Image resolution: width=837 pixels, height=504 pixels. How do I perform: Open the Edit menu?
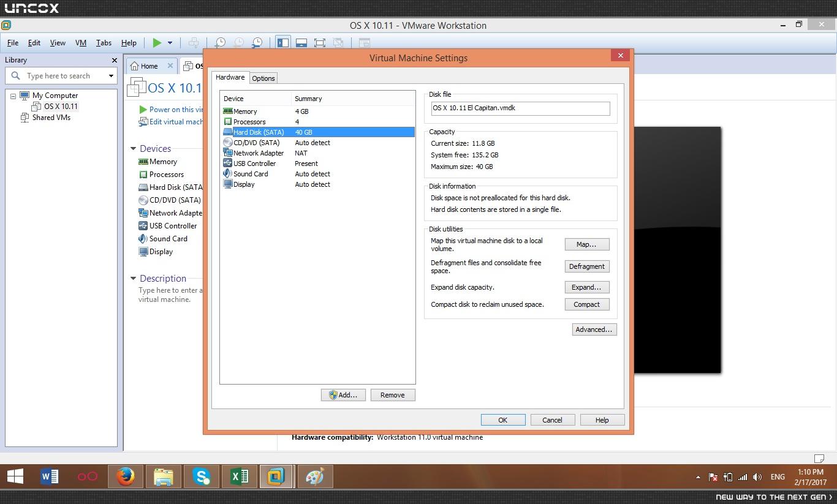pyautogui.click(x=34, y=43)
